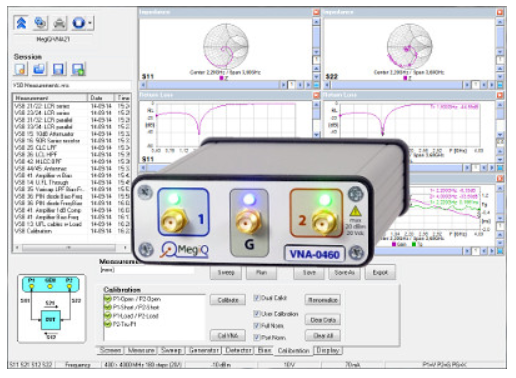This screenshot has width=516, height=378.
Task: Click up arrow on S22 Return Loss vertical scrollbar
Action: 500,105
